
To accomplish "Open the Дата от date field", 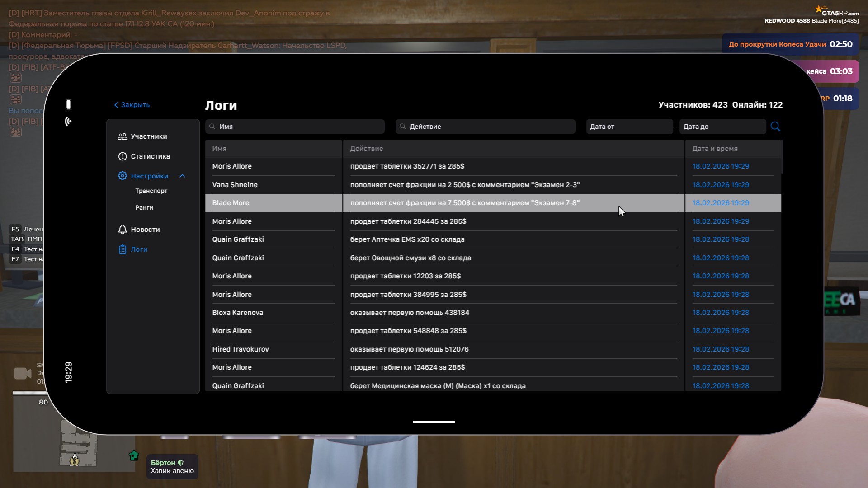I will point(629,127).
